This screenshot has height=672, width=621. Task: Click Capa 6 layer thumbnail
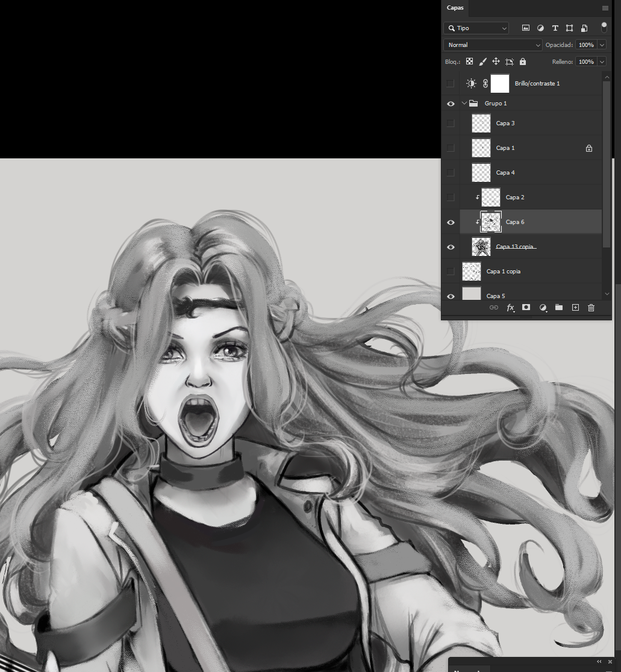[491, 222]
